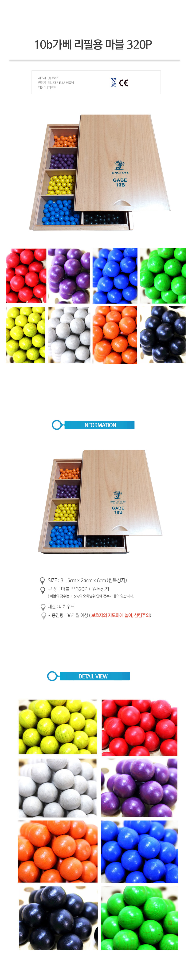Open the large white marbles photo in DETAIL VIEW

click(57, 787)
